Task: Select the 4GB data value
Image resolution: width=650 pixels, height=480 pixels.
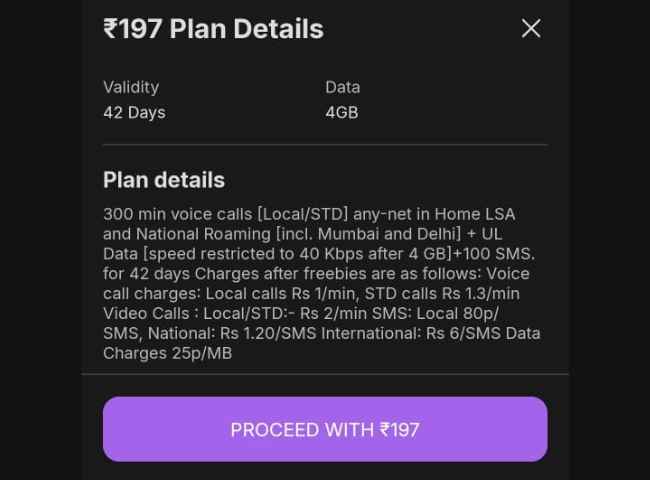Action: click(x=342, y=112)
